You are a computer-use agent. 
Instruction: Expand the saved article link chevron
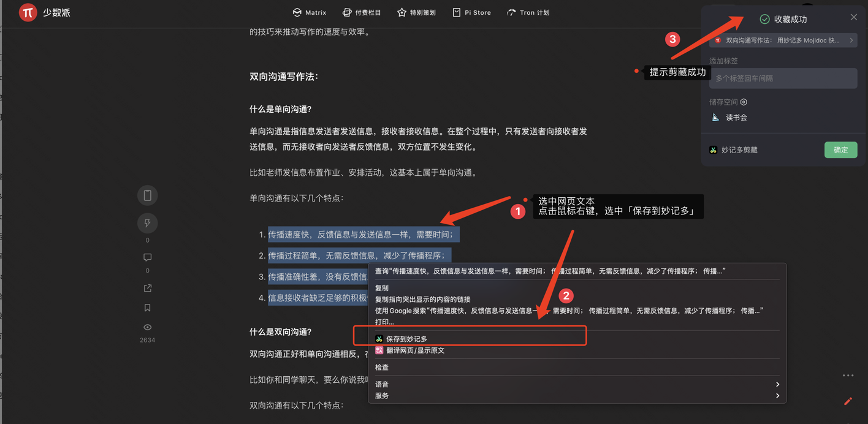851,40
